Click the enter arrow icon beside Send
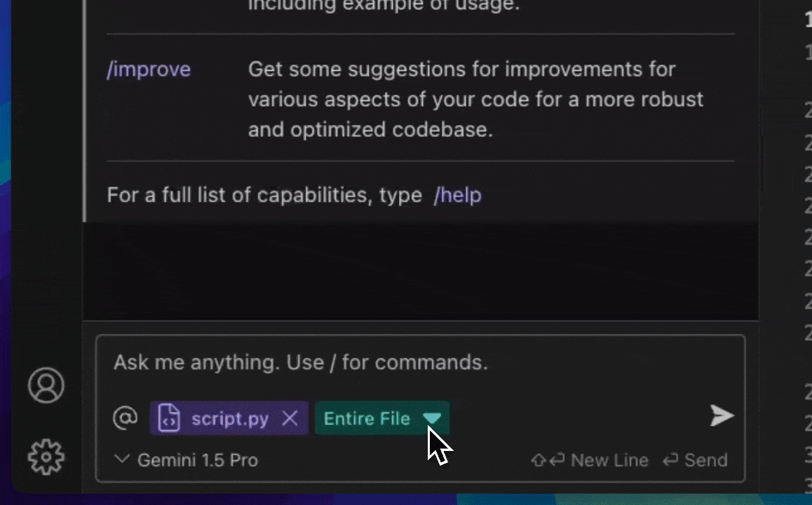 [x=670, y=460]
